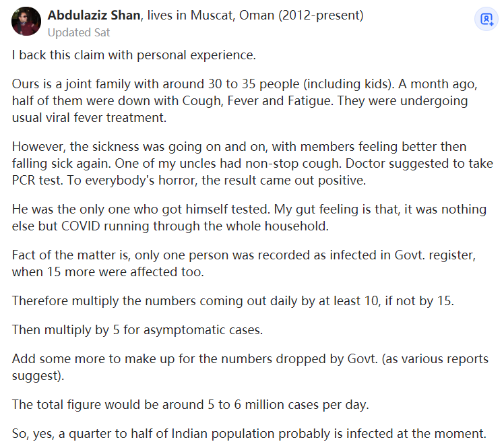Click the '(as various reports suggest)' text
Viewport: 504px width, 448px height.
250,367
